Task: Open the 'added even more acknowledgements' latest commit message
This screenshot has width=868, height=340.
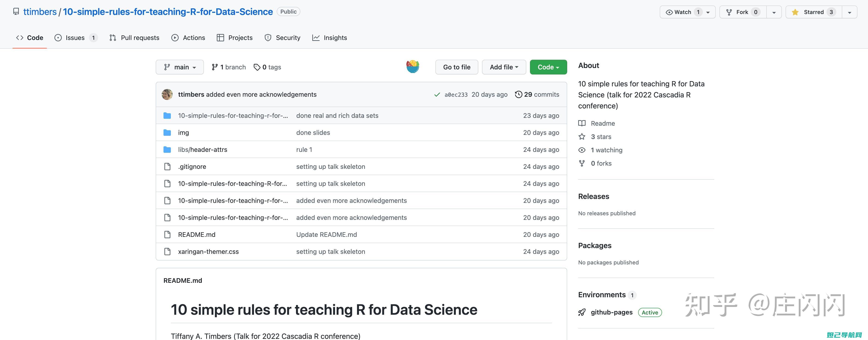Action: click(261, 95)
